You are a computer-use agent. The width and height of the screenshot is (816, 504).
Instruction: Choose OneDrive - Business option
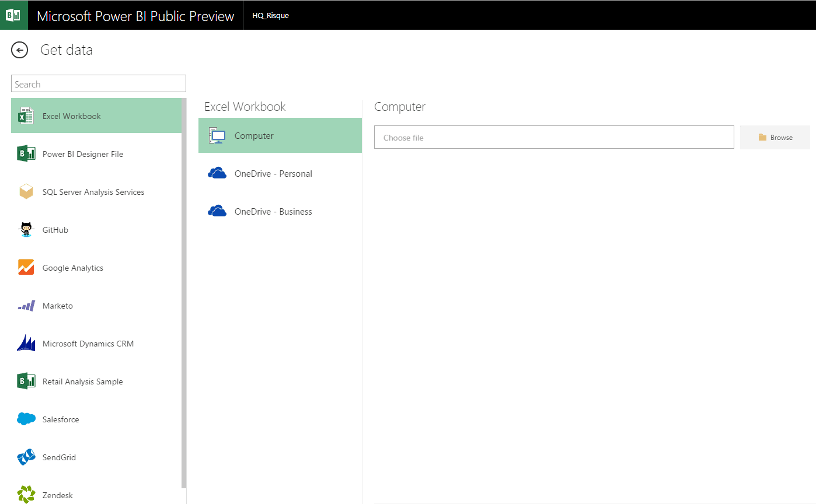273,212
